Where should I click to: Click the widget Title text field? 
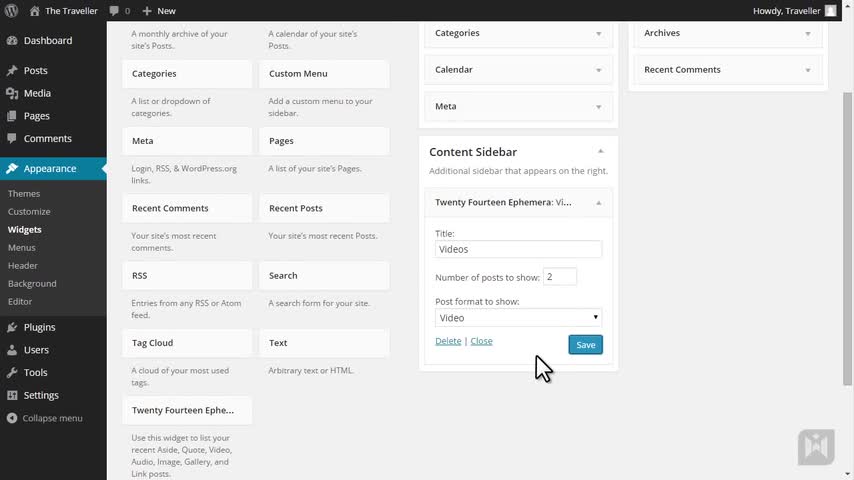coord(518,249)
